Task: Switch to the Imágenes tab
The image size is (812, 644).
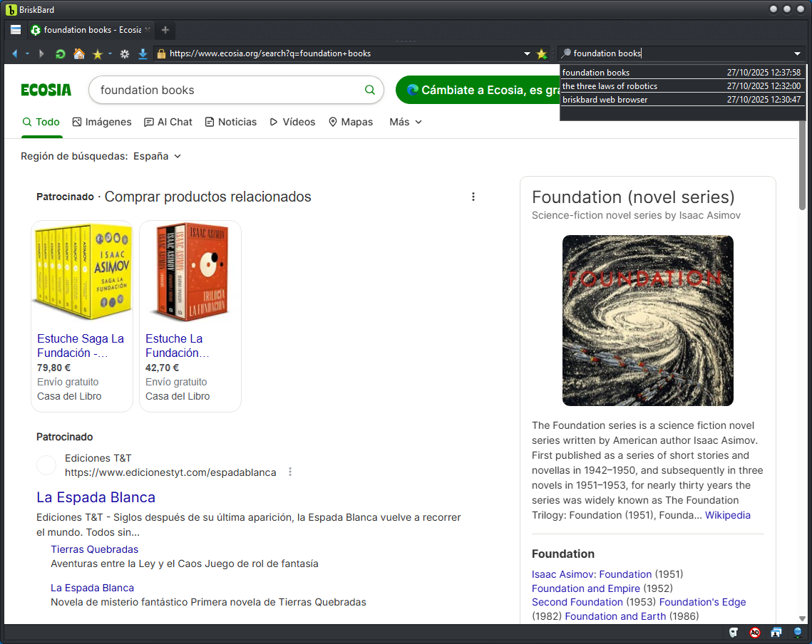Action: tap(102, 122)
